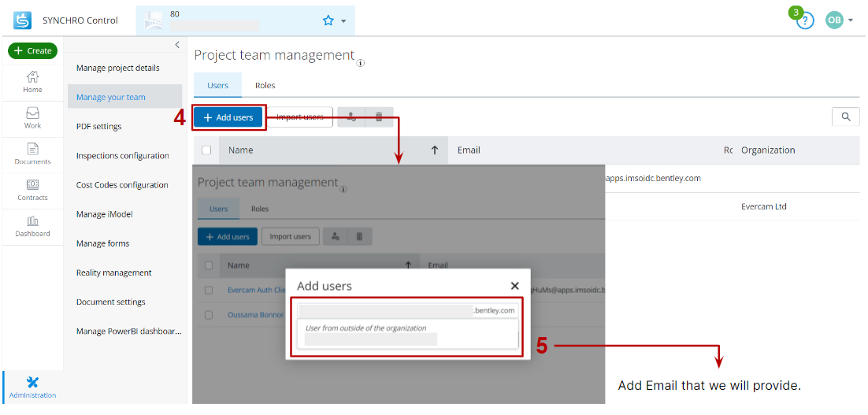
Task: Open Manage iModel
Action: click(105, 214)
